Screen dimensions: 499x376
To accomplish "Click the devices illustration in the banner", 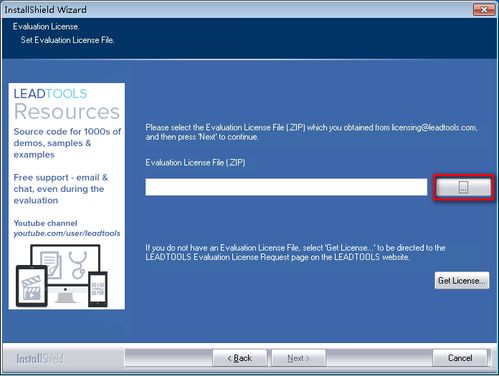I will point(62,275).
